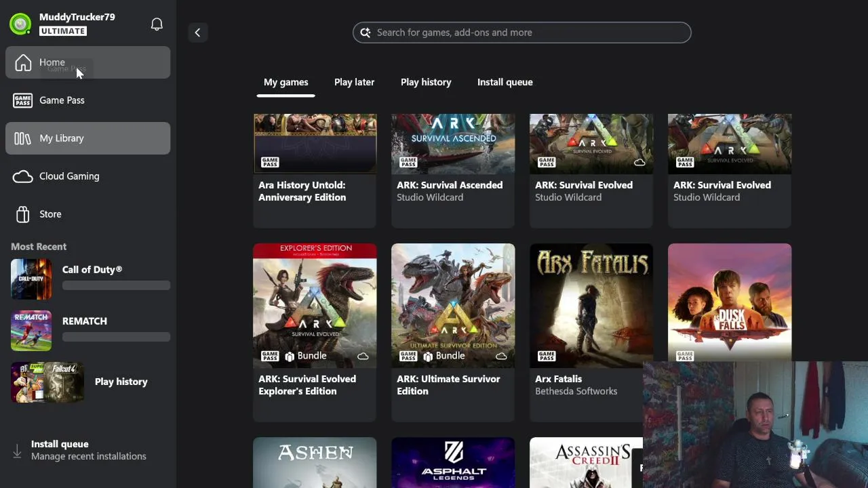The height and width of the screenshot is (488, 868).
Task: Open Store in the sidebar
Action: coord(88,214)
